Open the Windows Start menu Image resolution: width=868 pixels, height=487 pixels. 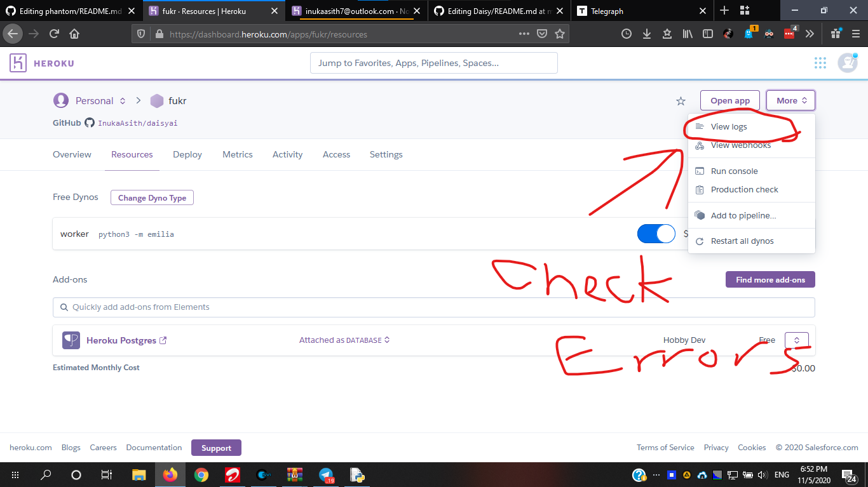(x=15, y=475)
